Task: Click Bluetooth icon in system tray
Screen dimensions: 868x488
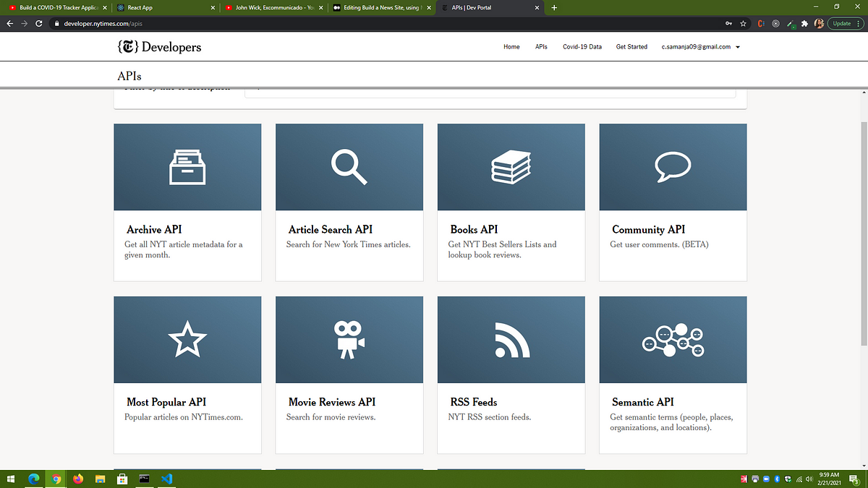Action: point(777,479)
